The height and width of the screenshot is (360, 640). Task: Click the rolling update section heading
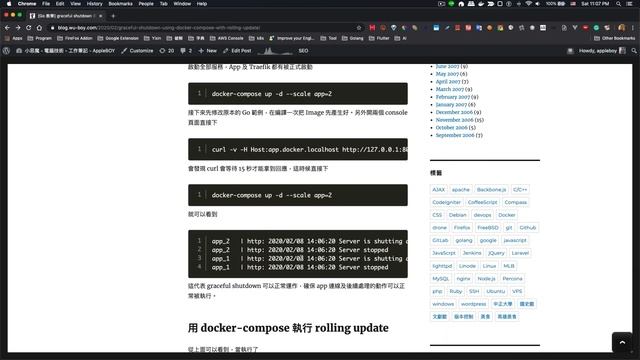288,328
